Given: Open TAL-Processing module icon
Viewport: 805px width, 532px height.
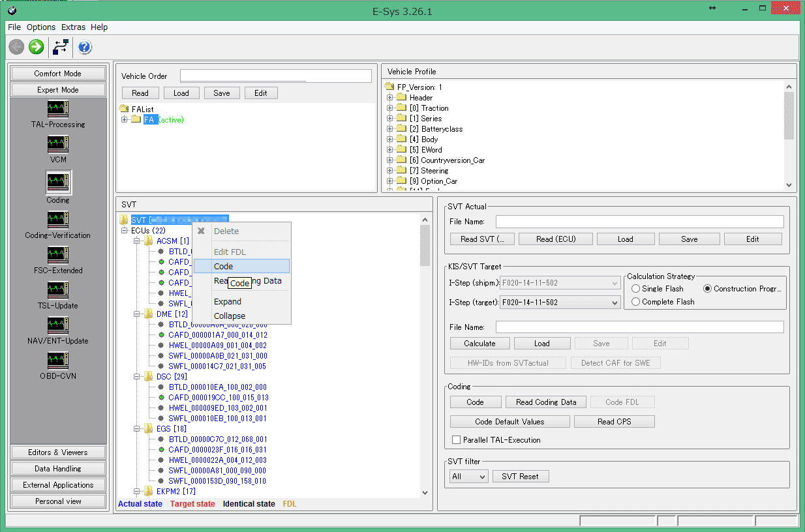Looking at the screenshot, I should pos(58,108).
